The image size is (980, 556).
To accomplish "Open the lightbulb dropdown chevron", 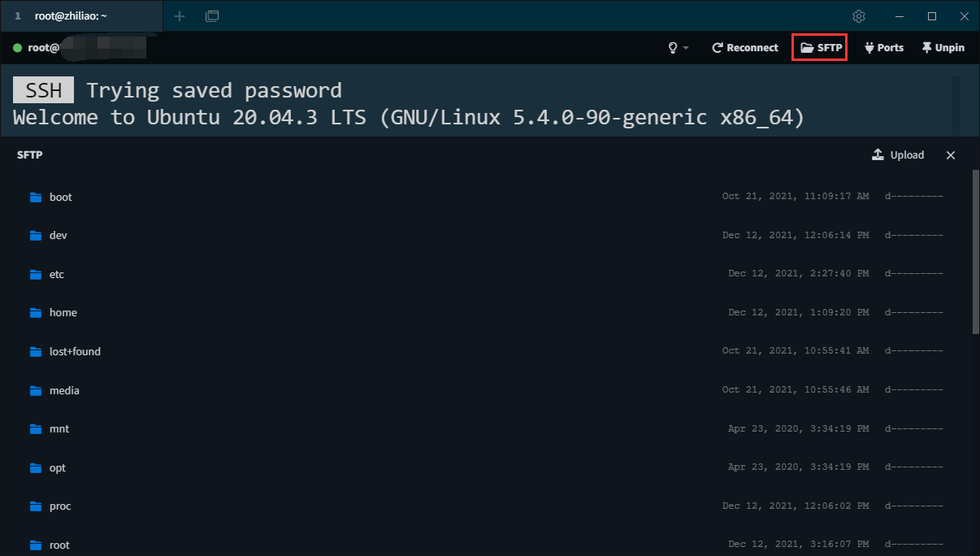I will (x=685, y=47).
